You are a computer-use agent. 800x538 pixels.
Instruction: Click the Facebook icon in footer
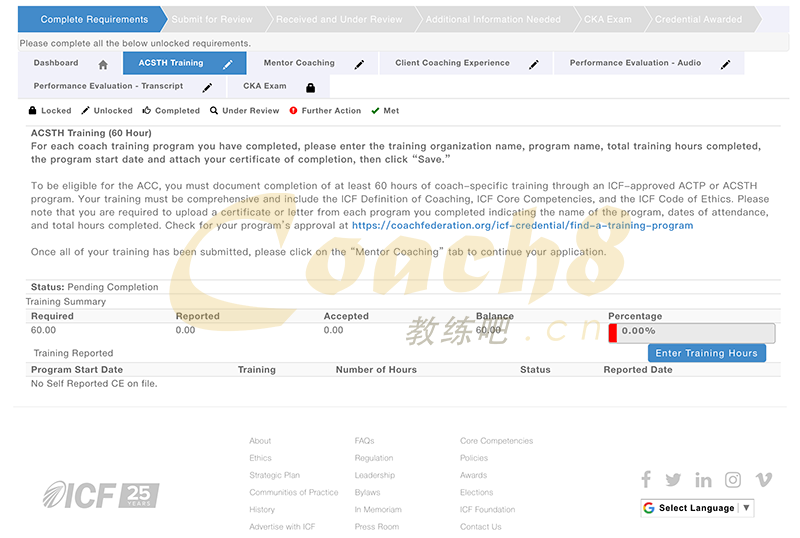(646, 480)
